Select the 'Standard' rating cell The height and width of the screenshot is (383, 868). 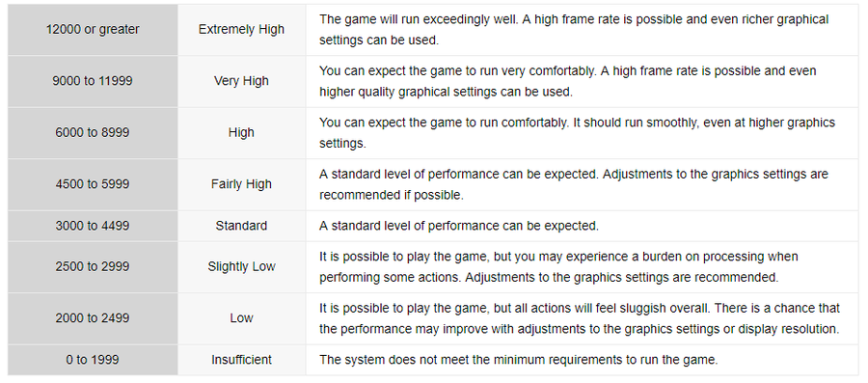click(x=241, y=226)
